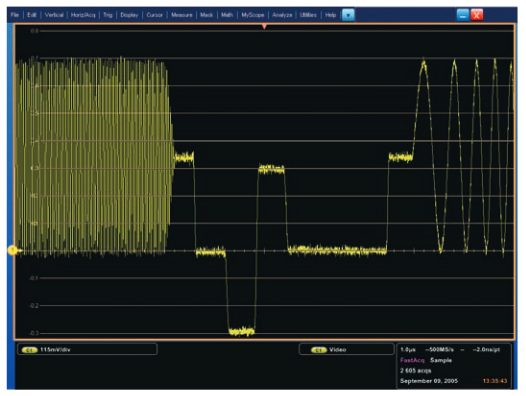This screenshot has height=396, width=526.
Task: Select the Video trigger type readout
Action: [x=337, y=350]
